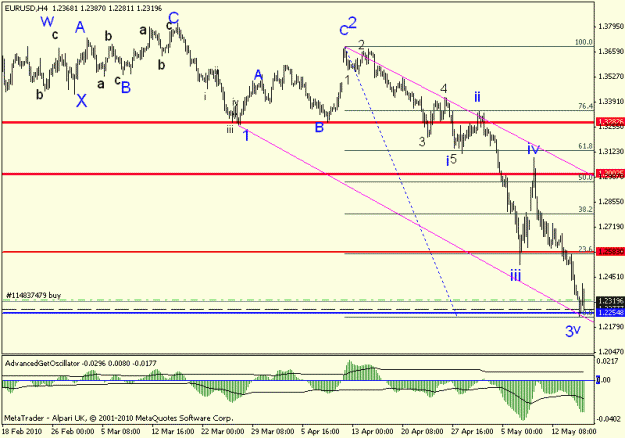Click the 1.36590 price axis value

pos(610,52)
